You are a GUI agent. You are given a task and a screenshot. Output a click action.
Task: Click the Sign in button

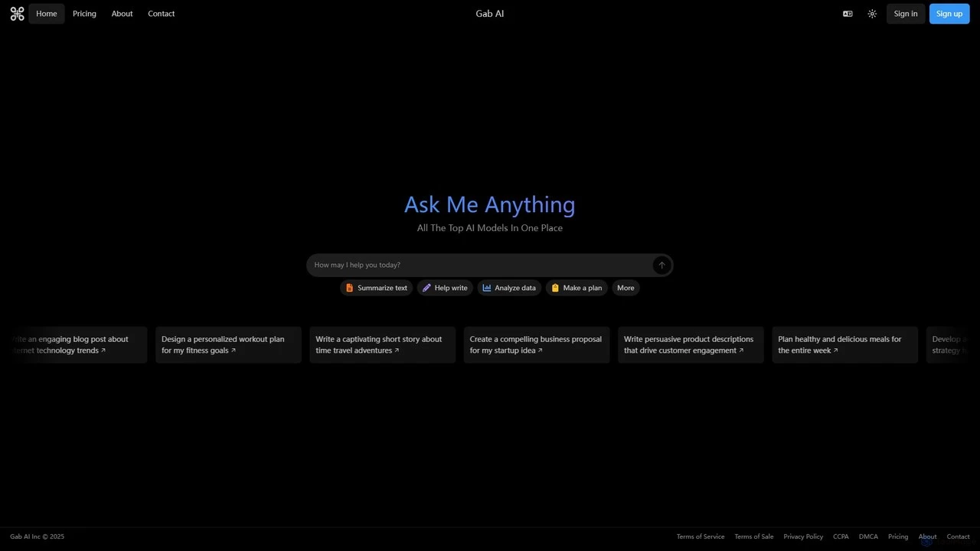pyautogui.click(x=906, y=14)
